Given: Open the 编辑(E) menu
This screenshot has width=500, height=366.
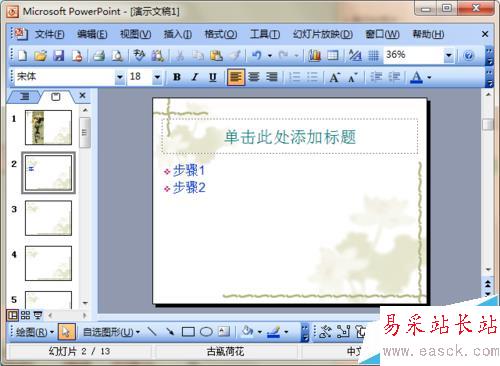Looking at the screenshot, I should pos(92,34).
